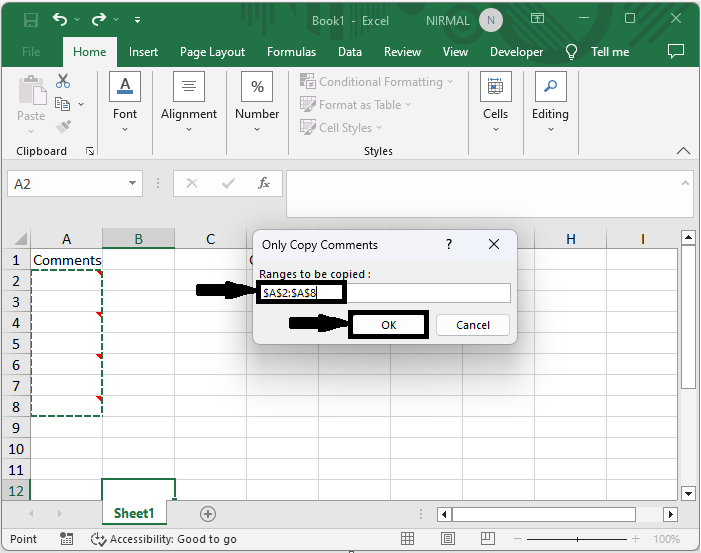Select column A header
Screen dimensions: 701x553
(x=67, y=239)
